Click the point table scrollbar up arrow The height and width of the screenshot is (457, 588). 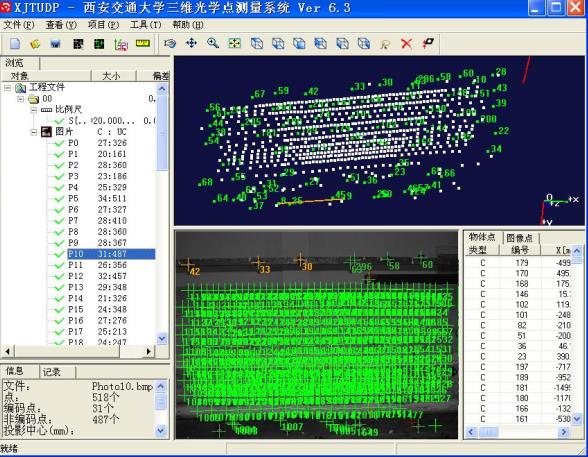tap(577, 250)
